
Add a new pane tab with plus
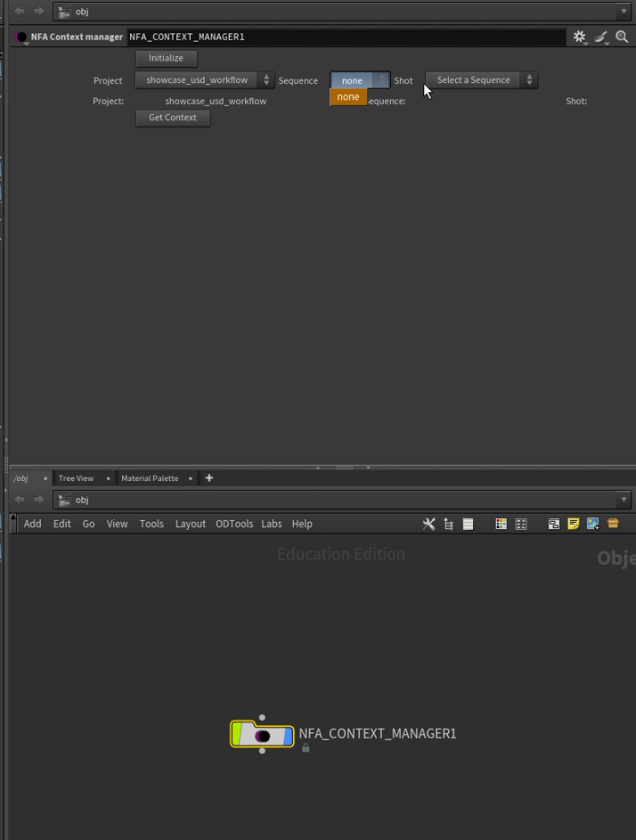(x=209, y=477)
